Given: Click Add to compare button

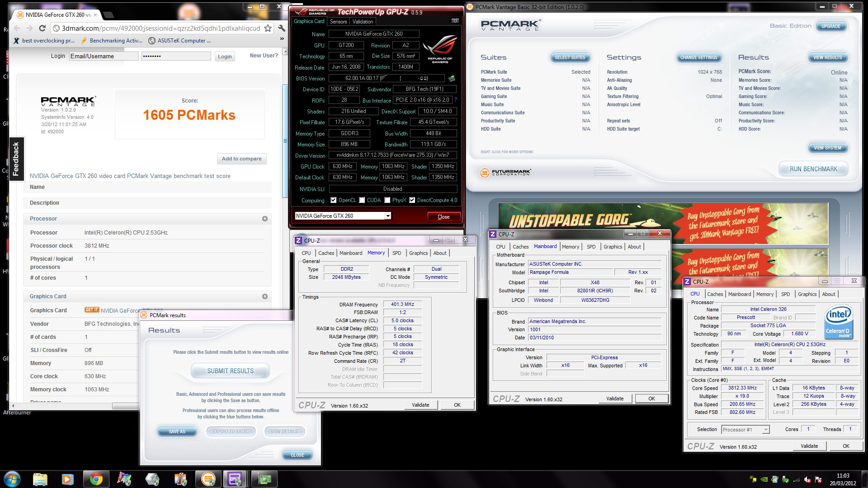Looking at the screenshot, I should point(241,159).
